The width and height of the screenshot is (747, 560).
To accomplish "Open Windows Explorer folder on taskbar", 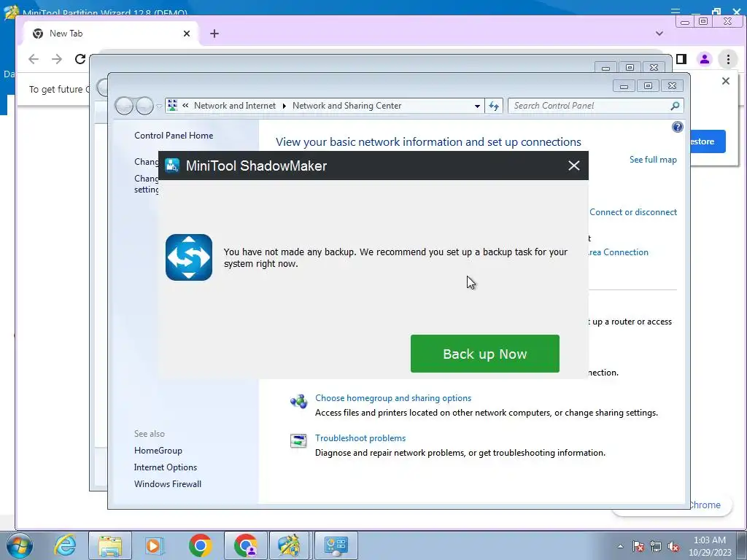I will click(110, 545).
